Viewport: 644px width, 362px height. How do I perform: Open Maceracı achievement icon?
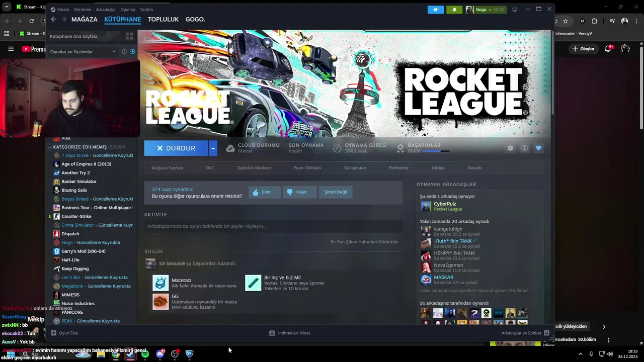tap(160, 283)
